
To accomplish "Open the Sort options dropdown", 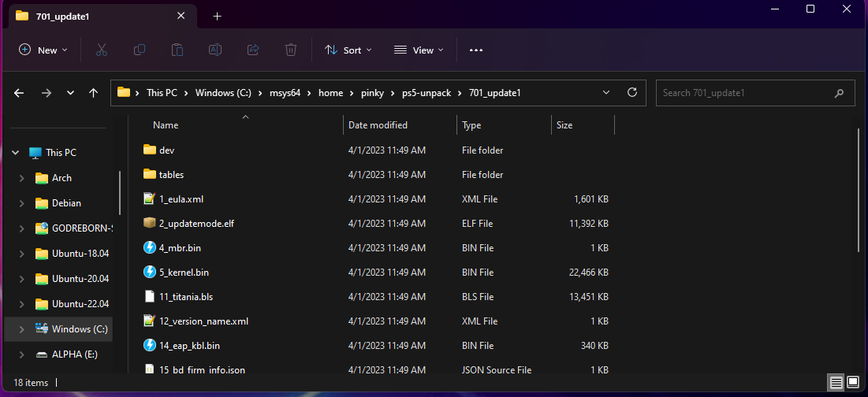I will pyautogui.click(x=348, y=50).
